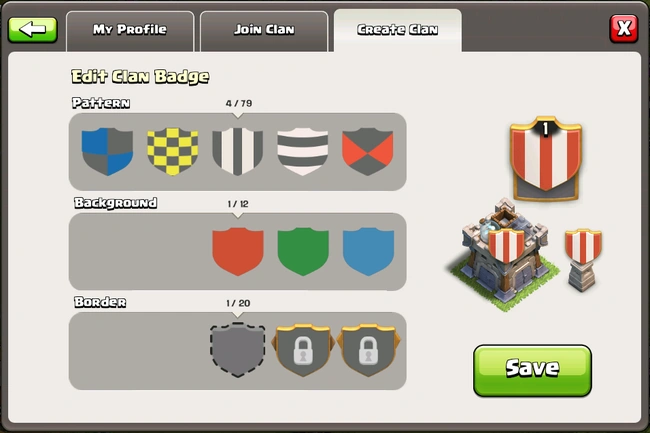Close the clan window with red X
The height and width of the screenshot is (433, 650).
(x=623, y=29)
